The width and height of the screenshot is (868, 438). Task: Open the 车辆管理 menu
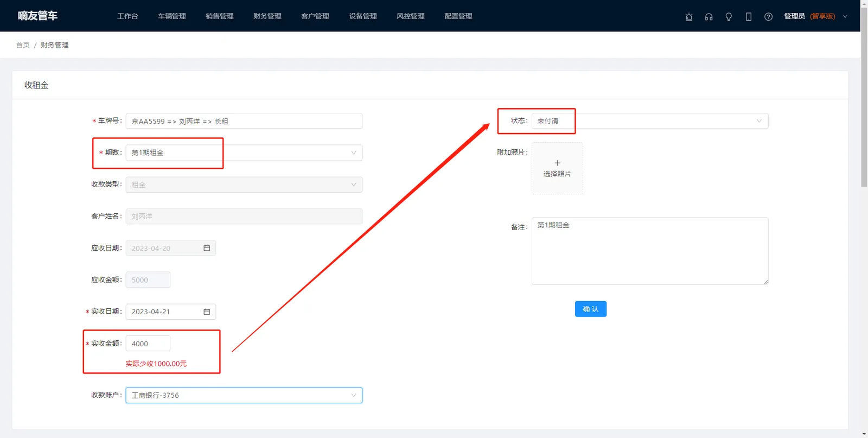(x=172, y=16)
